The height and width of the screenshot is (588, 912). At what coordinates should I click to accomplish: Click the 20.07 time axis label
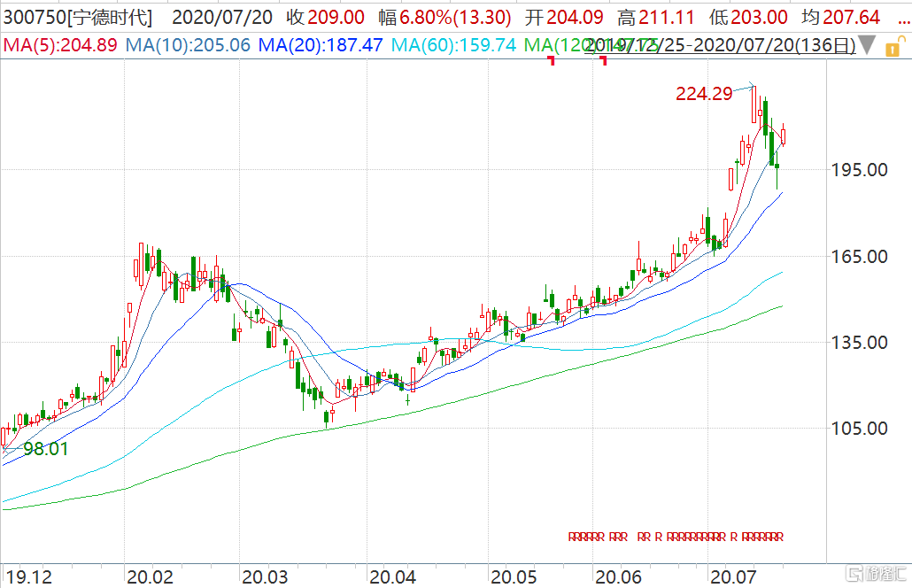[x=733, y=577]
